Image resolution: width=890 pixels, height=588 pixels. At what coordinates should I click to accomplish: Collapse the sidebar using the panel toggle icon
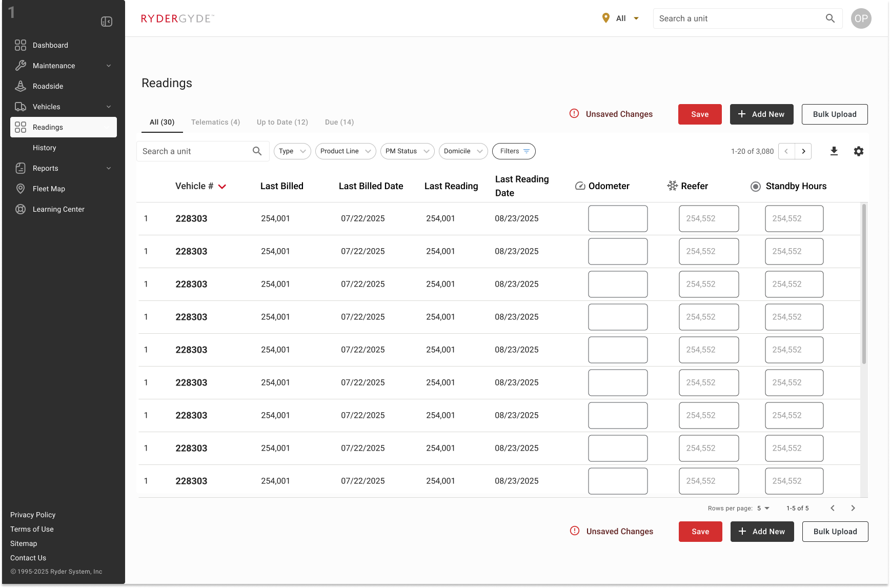tap(107, 22)
